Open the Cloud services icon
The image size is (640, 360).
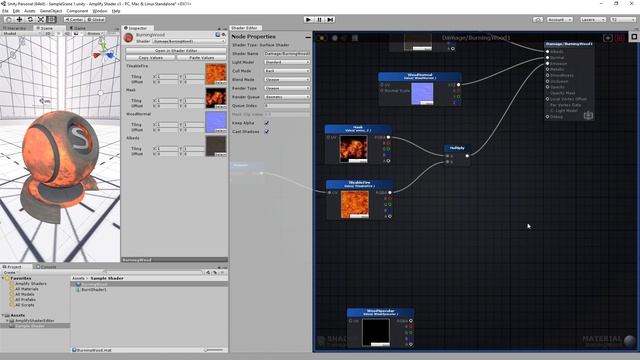tap(538, 19)
